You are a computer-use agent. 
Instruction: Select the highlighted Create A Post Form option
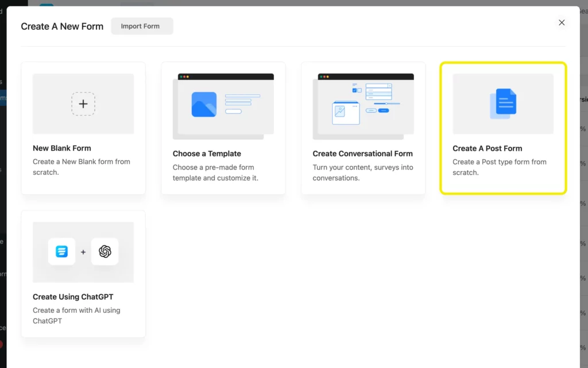pos(503,127)
